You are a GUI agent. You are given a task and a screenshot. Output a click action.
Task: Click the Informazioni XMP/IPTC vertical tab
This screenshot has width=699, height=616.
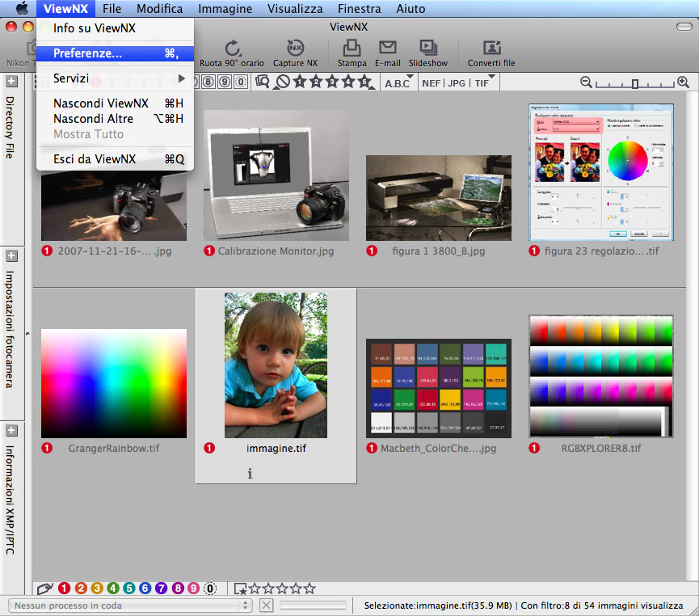(x=10, y=500)
